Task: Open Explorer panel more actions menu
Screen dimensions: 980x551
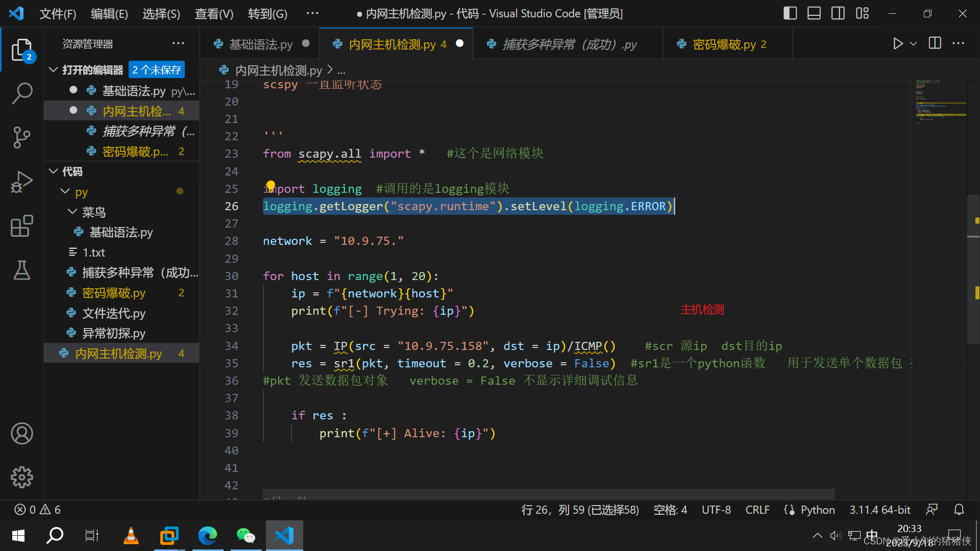Action: 178,44
